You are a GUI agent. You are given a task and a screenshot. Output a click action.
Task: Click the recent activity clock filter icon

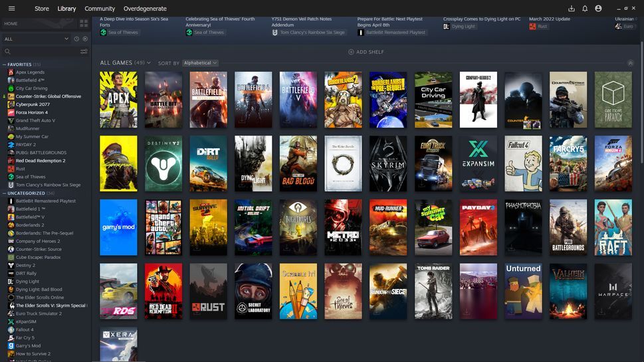point(76,39)
